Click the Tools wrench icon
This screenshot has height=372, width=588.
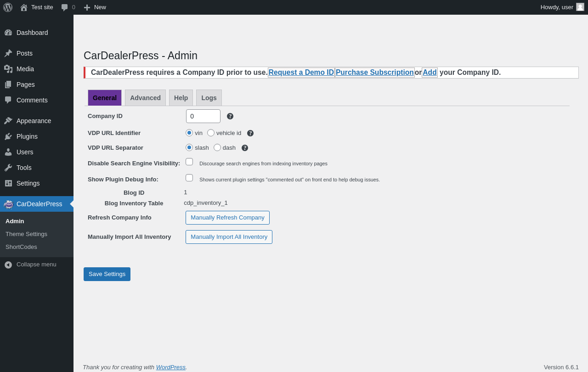click(8, 168)
